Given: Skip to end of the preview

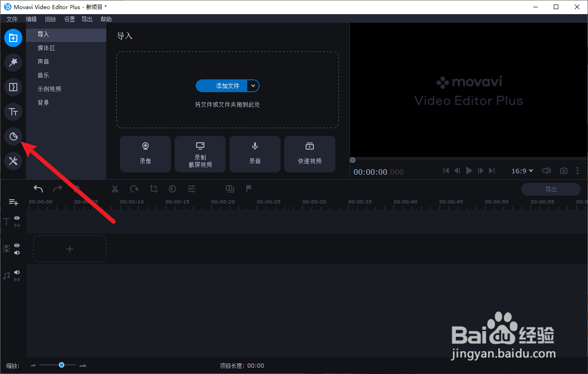Looking at the screenshot, I should 492,171.
